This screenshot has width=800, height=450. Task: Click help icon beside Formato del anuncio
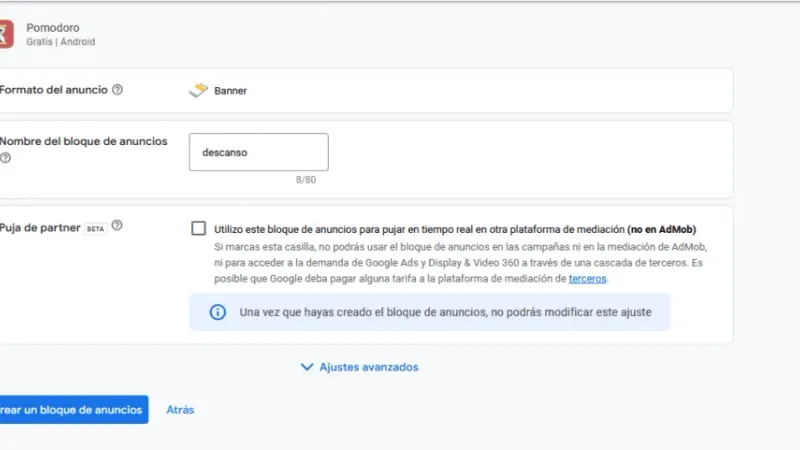pos(118,90)
